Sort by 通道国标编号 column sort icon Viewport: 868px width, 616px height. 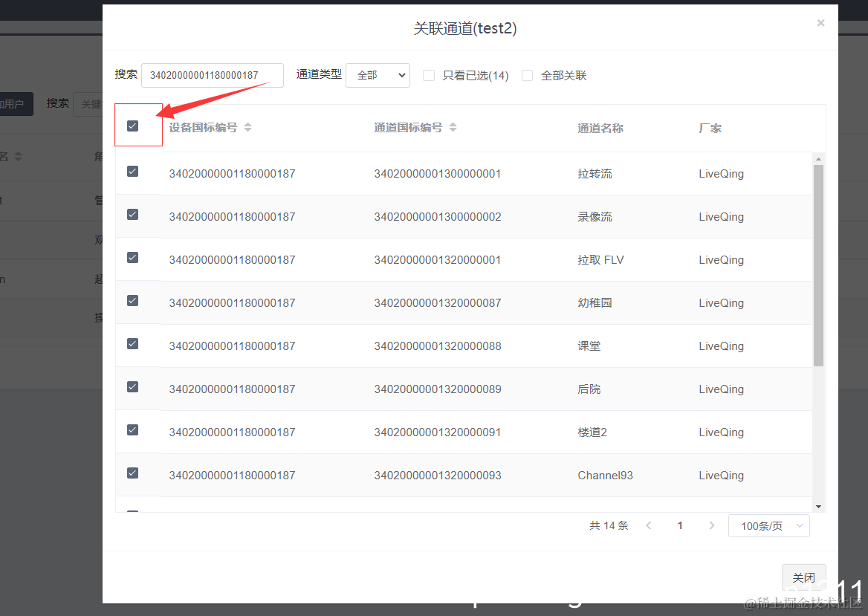[453, 127]
